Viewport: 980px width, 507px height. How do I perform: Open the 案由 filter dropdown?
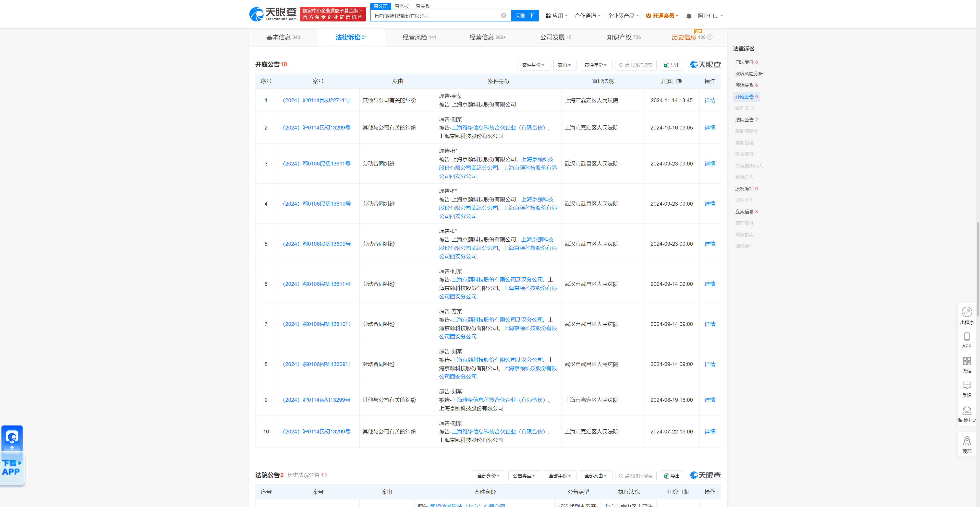point(565,65)
